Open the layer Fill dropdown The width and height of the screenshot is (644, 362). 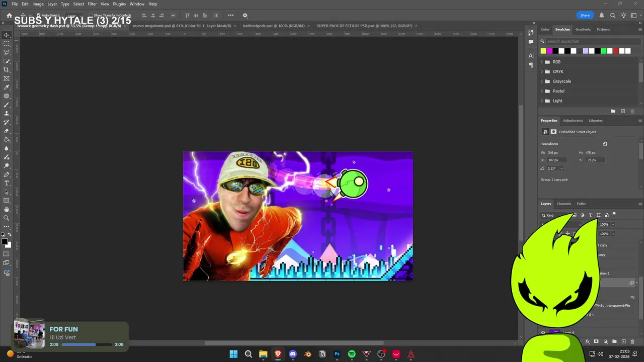[613, 234]
